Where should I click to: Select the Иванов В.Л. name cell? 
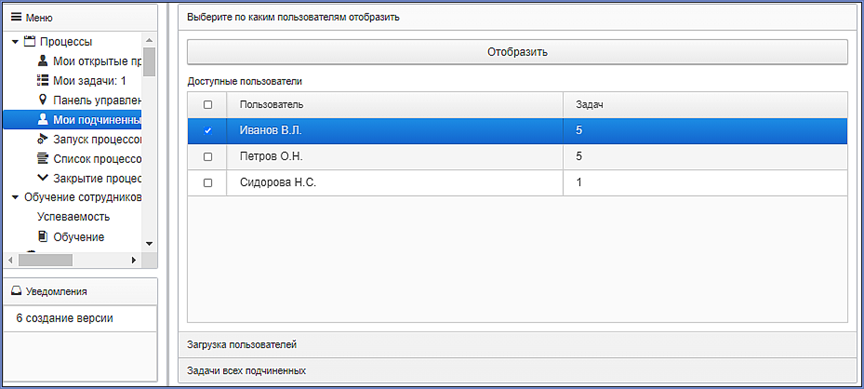click(x=395, y=131)
